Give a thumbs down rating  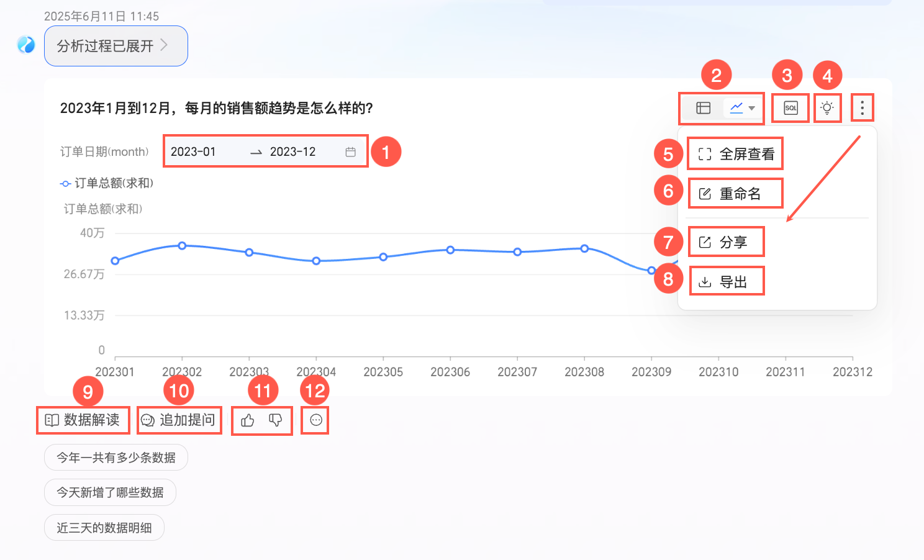coord(276,420)
